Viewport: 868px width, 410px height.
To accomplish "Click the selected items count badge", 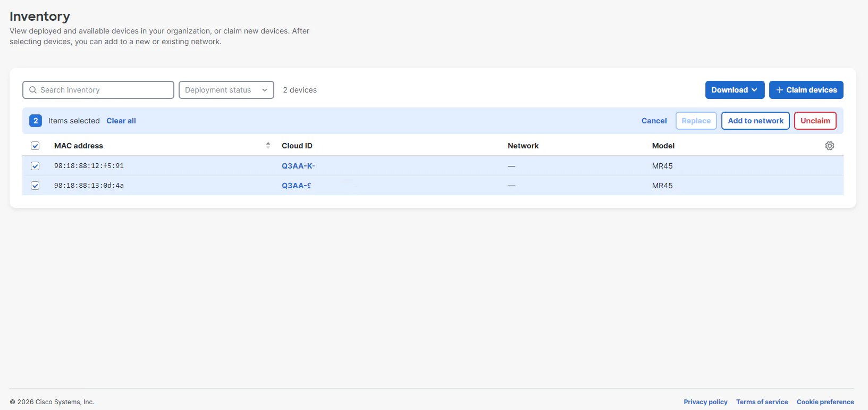I will [x=36, y=121].
